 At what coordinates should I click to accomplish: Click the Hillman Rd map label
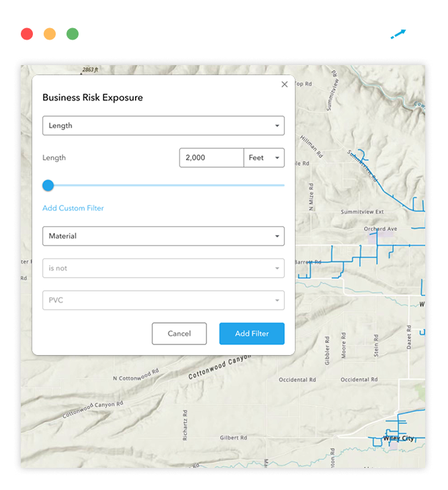pyautogui.click(x=312, y=146)
